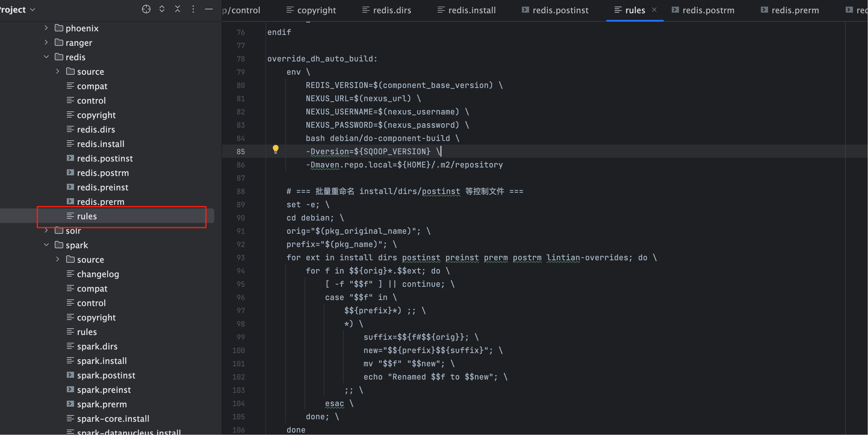The image size is (868, 435).
Task: Expand the solr folder
Action: pyautogui.click(x=46, y=231)
